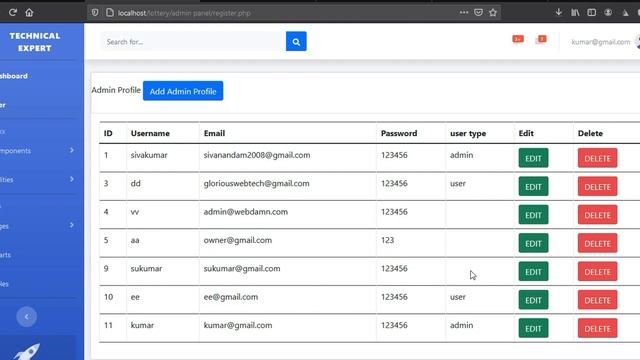Screen dimensions: 640x360
Task: Open the page actions three-dot menu
Action: [x=464, y=13]
